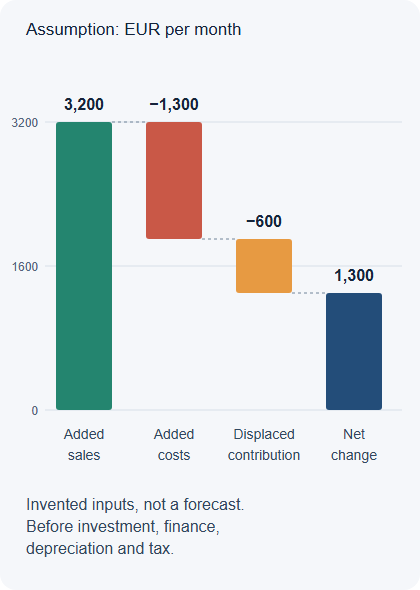Click the Net change axis label

tap(354, 445)
